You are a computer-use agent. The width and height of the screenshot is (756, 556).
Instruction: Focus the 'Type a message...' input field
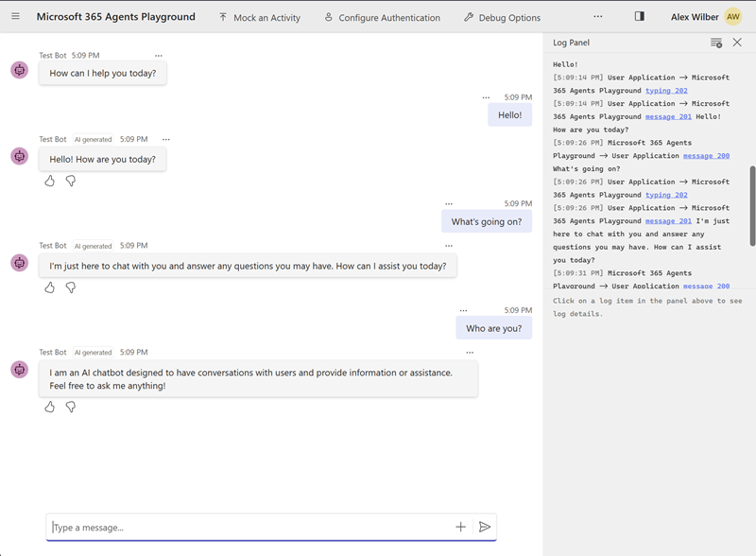point(246,527)
